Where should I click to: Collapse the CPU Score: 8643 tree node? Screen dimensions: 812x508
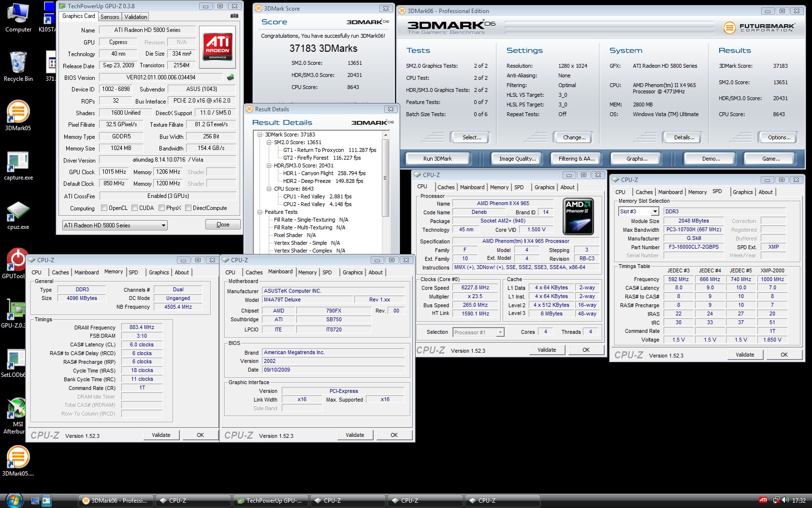click(x=269, y=189)
